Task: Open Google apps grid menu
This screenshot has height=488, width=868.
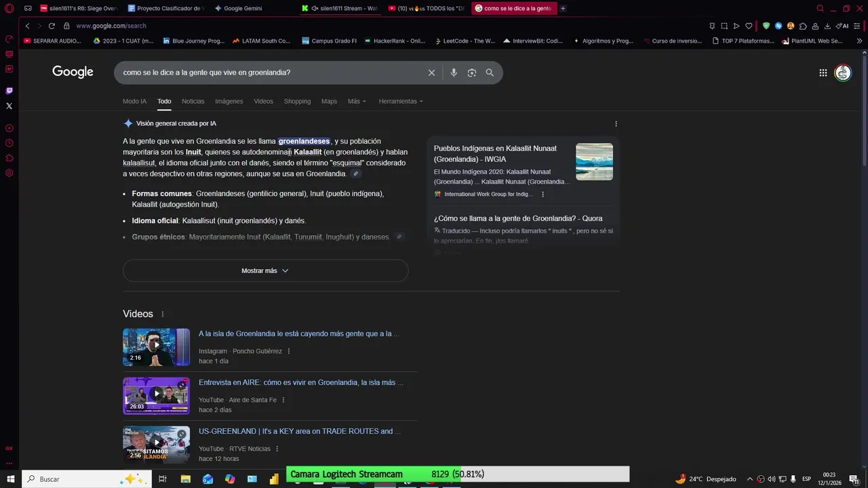Action: (x=823, y=73)
